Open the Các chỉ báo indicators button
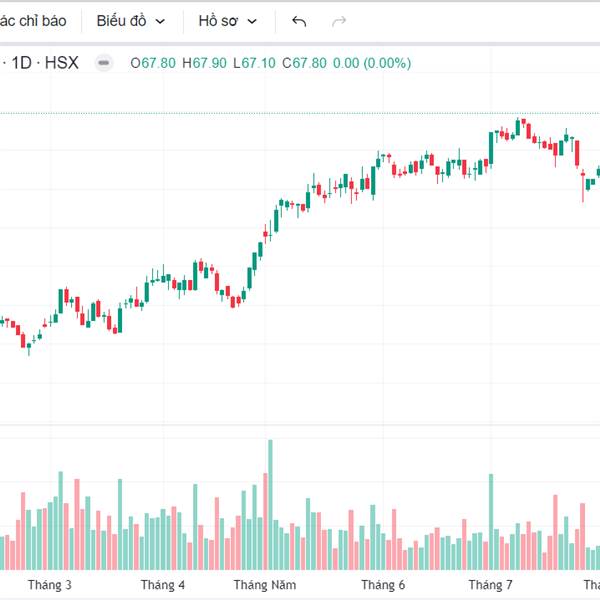 tap(33, 21)
